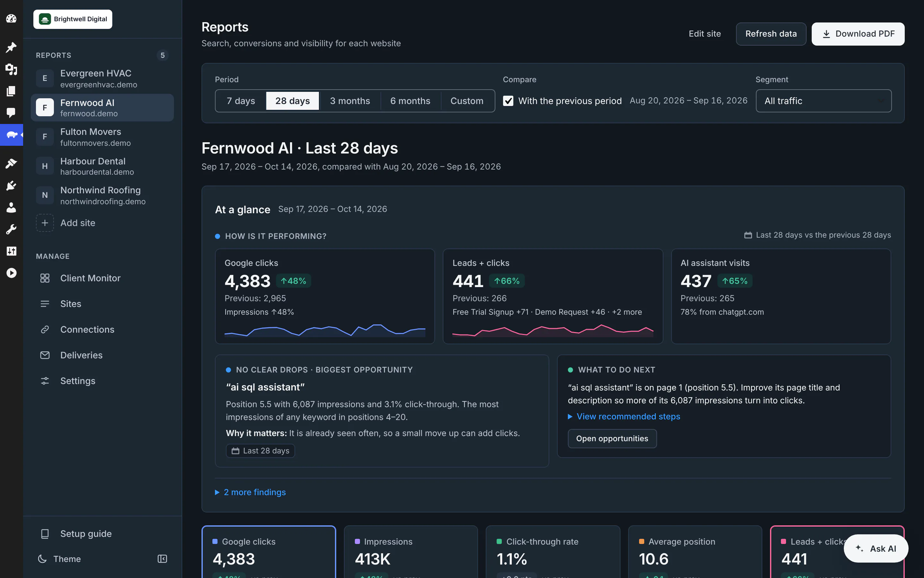Open the Media icon in admin sidebar
Viewport: 924px width, 578px height.
click(11, 69)
